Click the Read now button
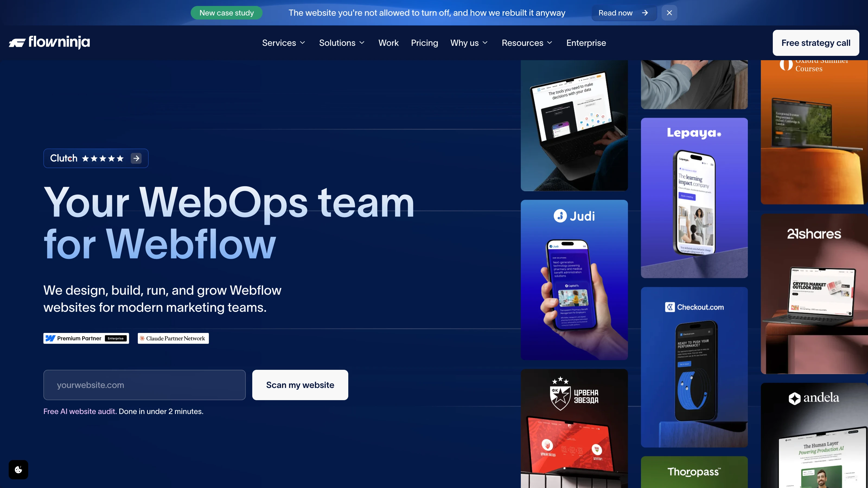Viewport: 868px width, 488px height. [624, 13]
